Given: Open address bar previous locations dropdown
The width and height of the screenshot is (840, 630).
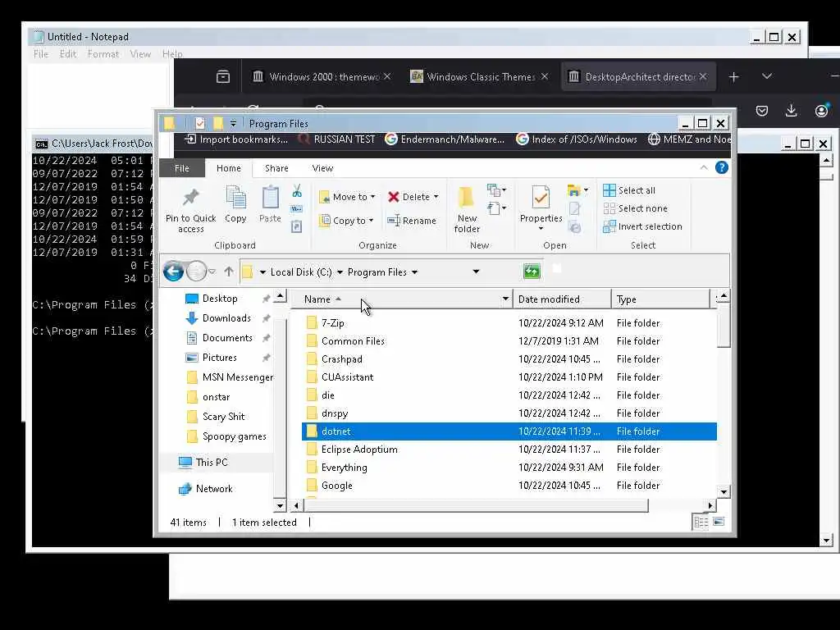Looking at the screenshot, I should pyautogui.click(x=476, y=272).
